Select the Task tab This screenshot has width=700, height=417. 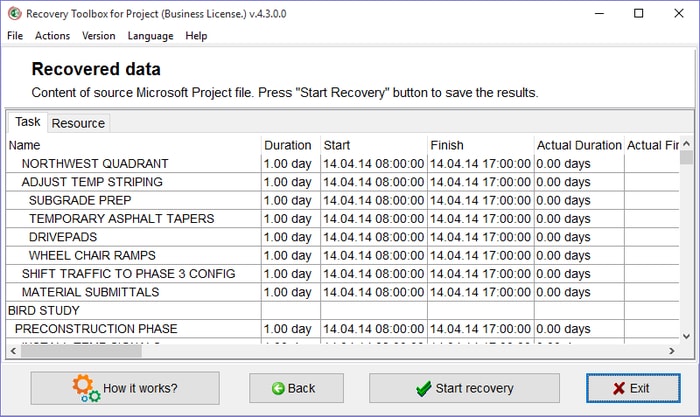[27, 122]
